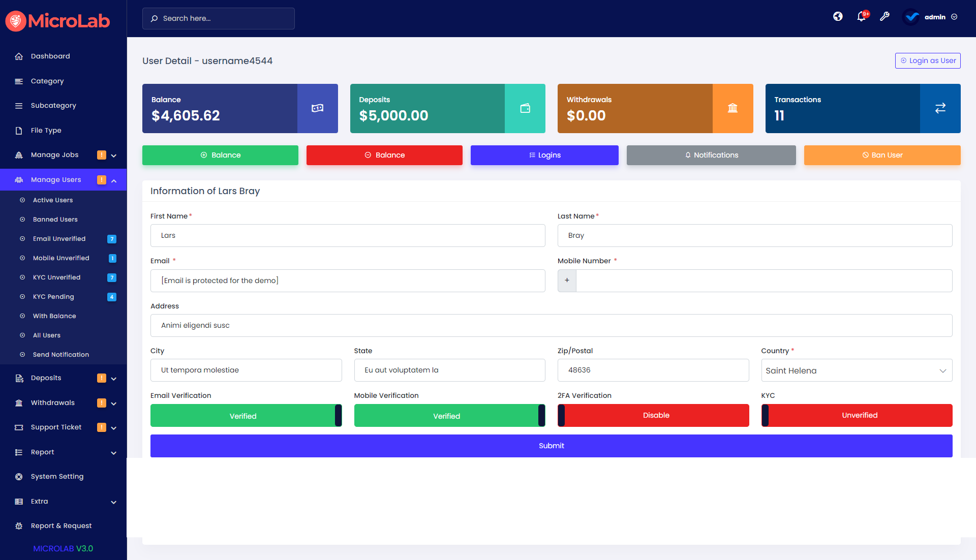
Task: Click the Login as User link
Action: pyautogui.click(x=928, y=60)
